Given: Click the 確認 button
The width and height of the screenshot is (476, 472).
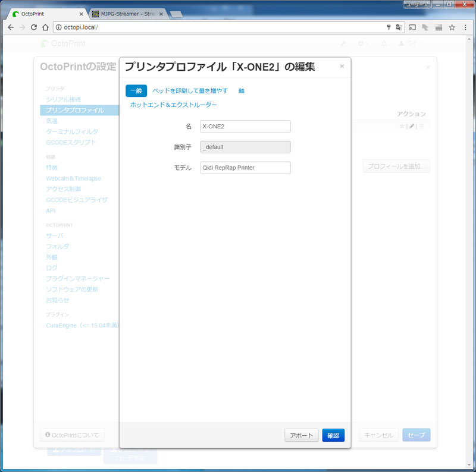Looking at the screenshot, I should coord(333,435).
